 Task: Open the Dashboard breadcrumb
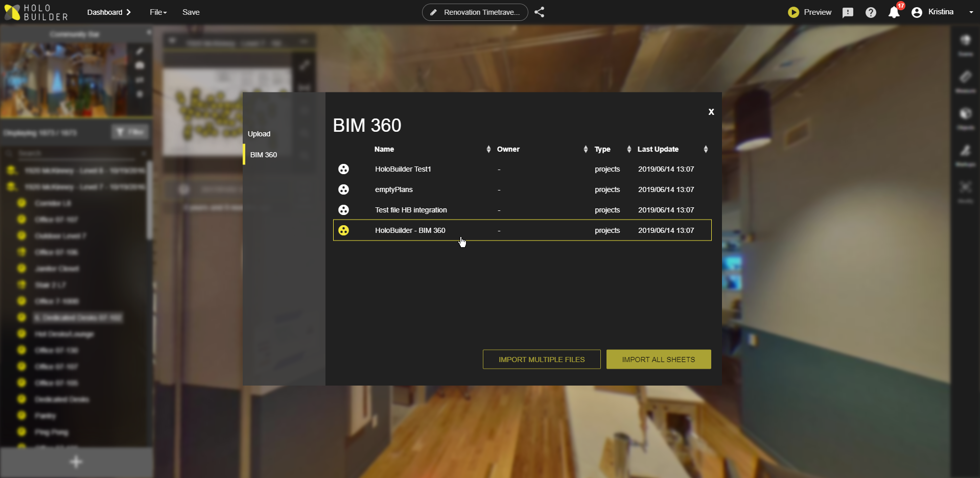click(x=108, y=12)
